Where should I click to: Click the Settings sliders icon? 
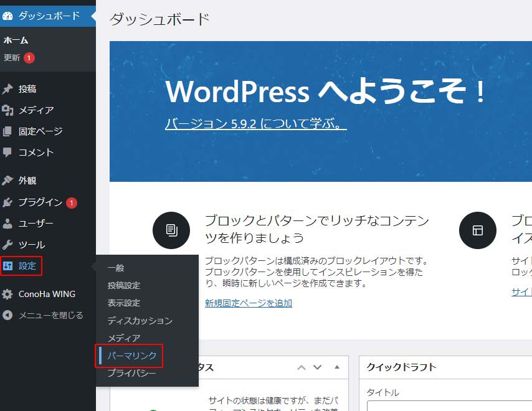pyautogui.click(x=7, y=266)
